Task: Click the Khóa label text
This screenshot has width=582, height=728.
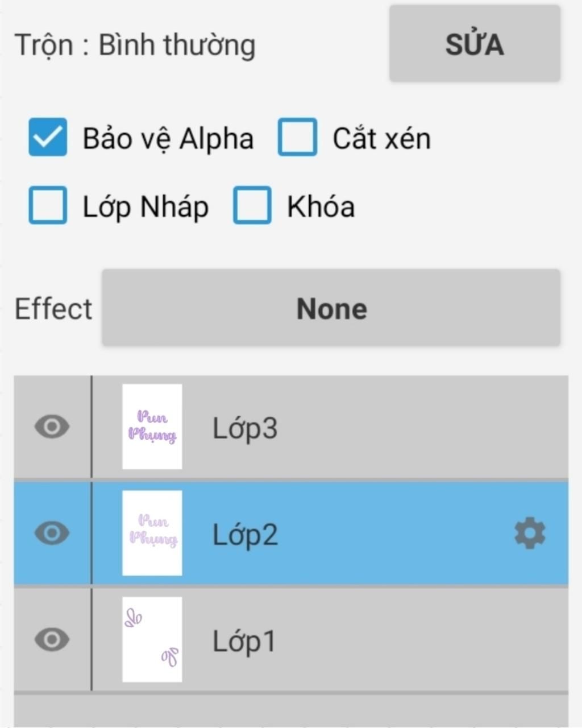Action: pyautogui.click(x=321, y=206)
